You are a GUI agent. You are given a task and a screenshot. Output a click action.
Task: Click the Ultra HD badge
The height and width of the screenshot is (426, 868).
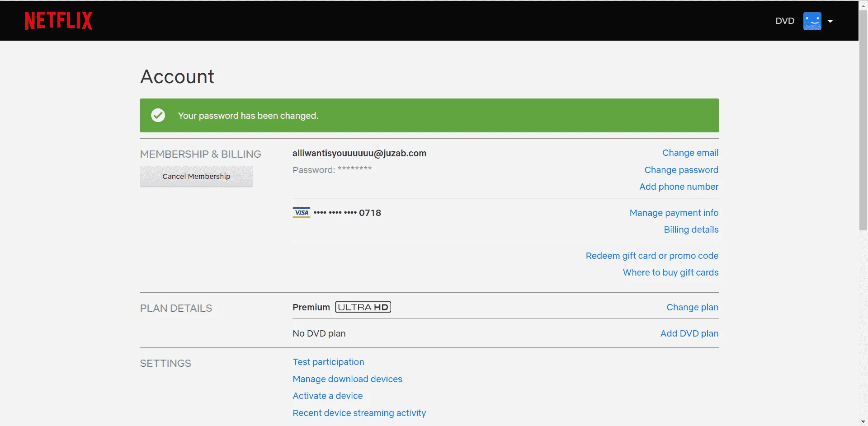(363, 307)
